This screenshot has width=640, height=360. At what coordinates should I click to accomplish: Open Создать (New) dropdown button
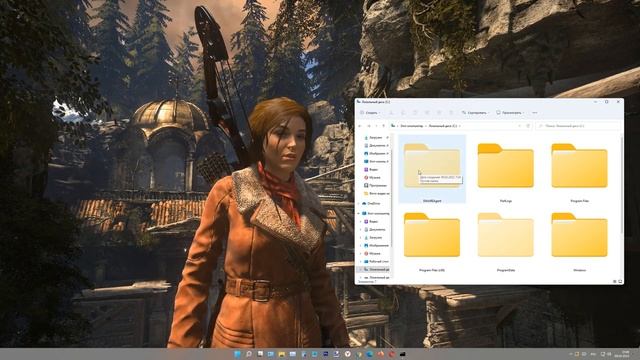pos(370,113)
